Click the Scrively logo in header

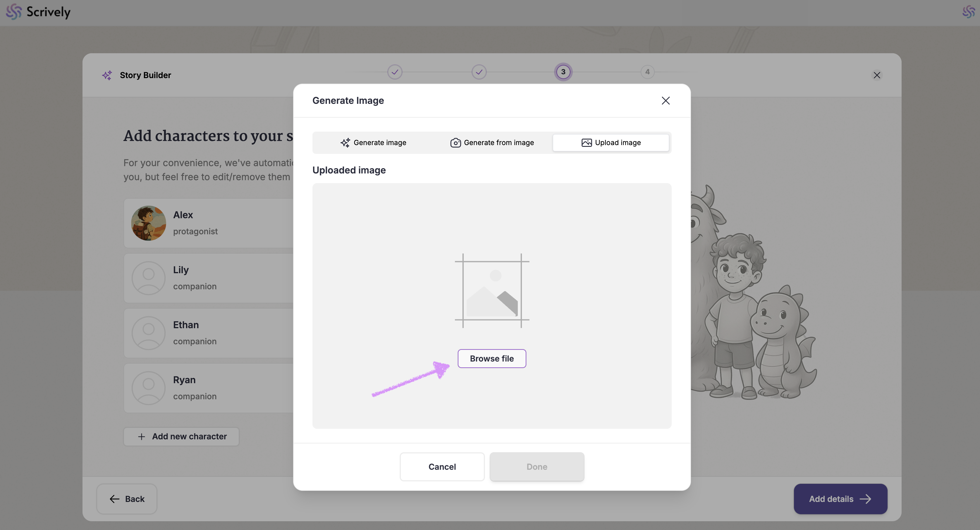(x=38, y=12)
